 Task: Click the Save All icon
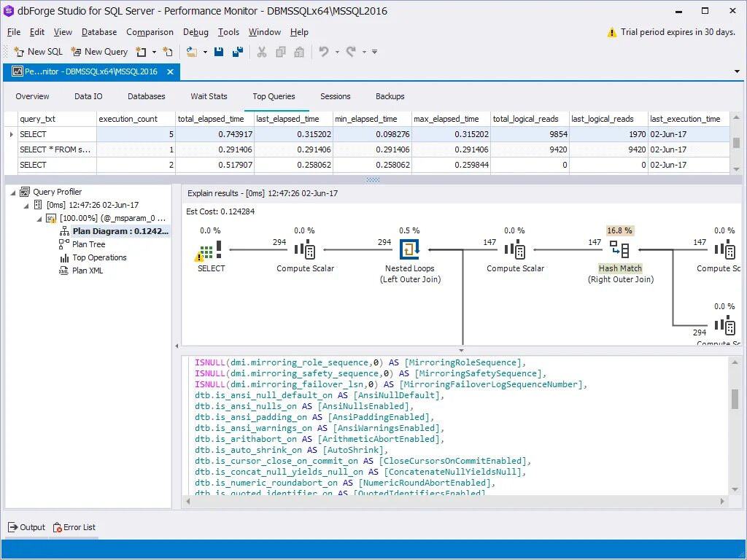[238, 52]
